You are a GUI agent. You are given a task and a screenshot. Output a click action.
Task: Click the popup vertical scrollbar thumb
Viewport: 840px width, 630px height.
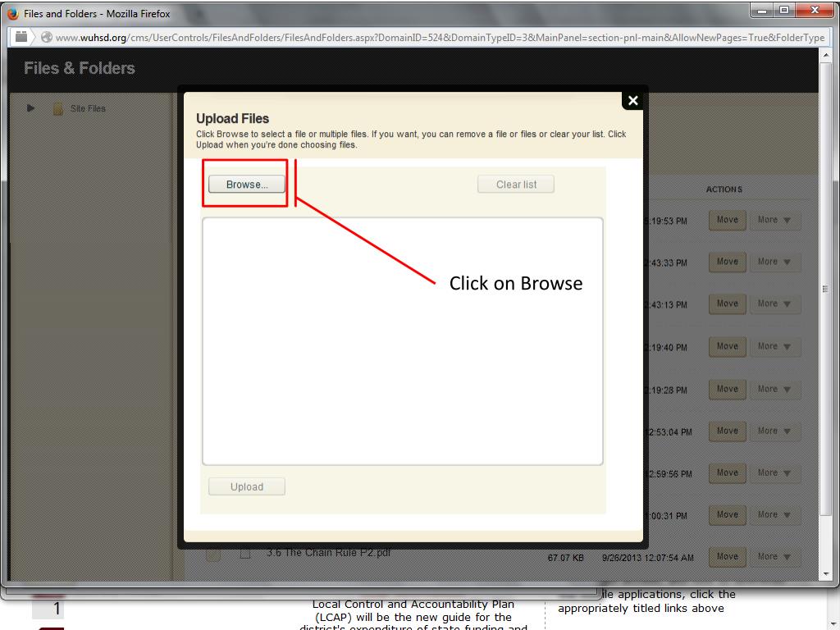tap(825, 290)
